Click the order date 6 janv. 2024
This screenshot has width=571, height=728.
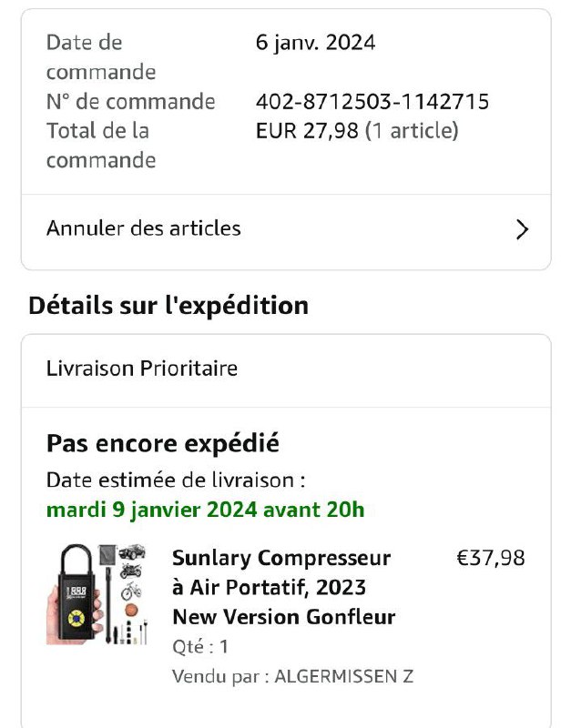[x=315, y=42]
